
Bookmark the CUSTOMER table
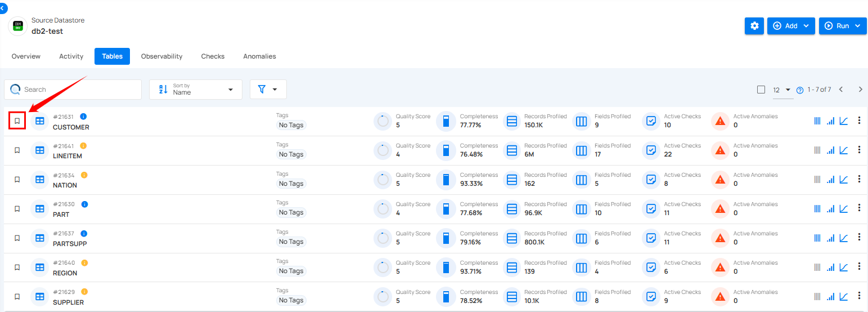point(17,121)
